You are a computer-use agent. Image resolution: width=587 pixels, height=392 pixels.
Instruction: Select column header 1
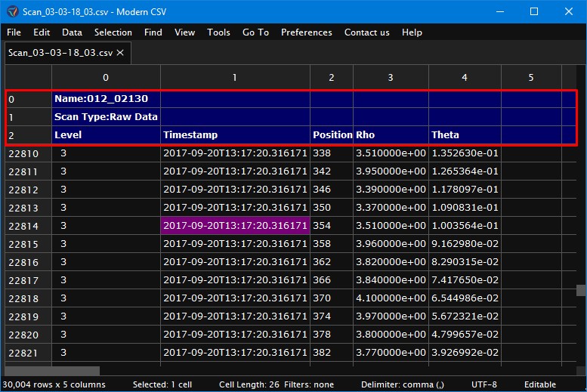[x=235, y=78]
